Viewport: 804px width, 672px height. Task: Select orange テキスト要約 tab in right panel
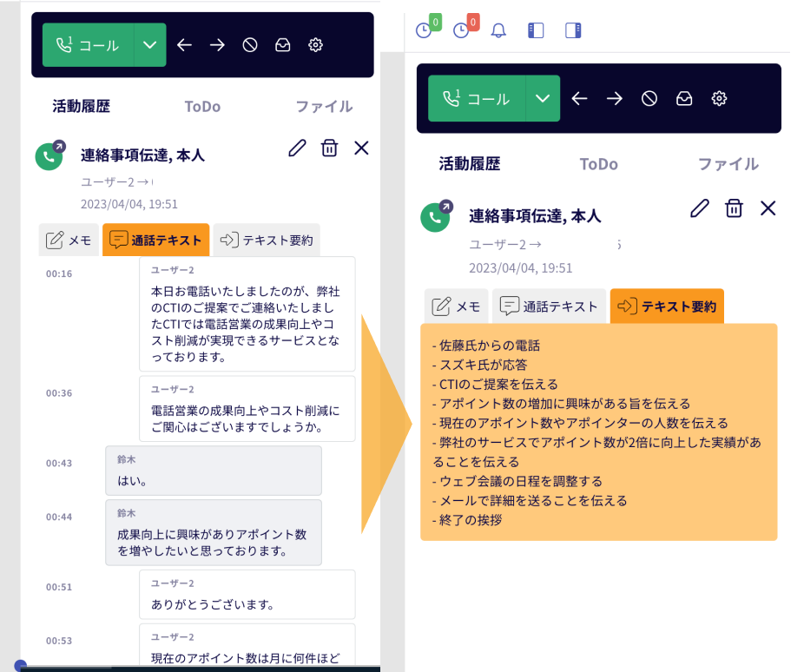click(x=667, y=306)
